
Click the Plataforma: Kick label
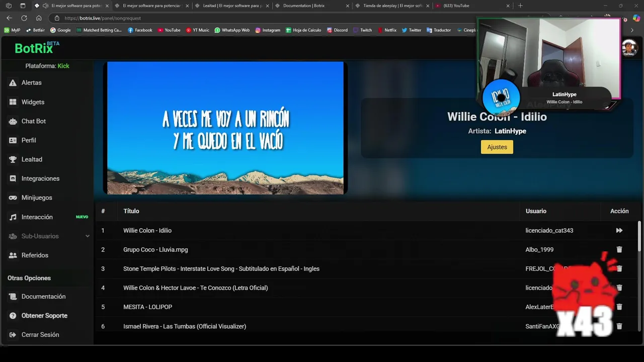pyautogui.click(x=47, y=66)
